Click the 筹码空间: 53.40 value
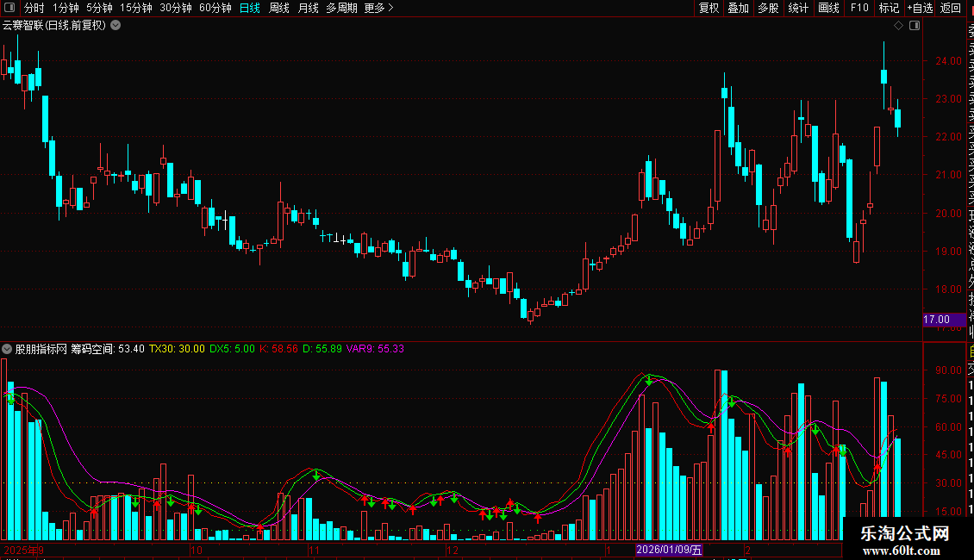Viewport: 974px width, 560px height. tap(108, 349)
